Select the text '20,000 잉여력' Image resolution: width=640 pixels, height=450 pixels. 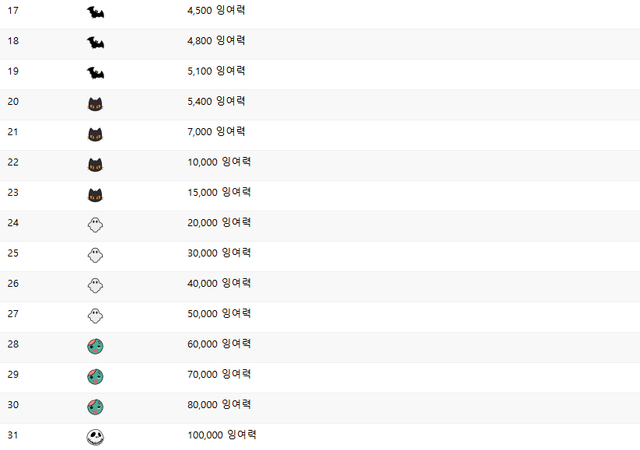click(219, 222)
